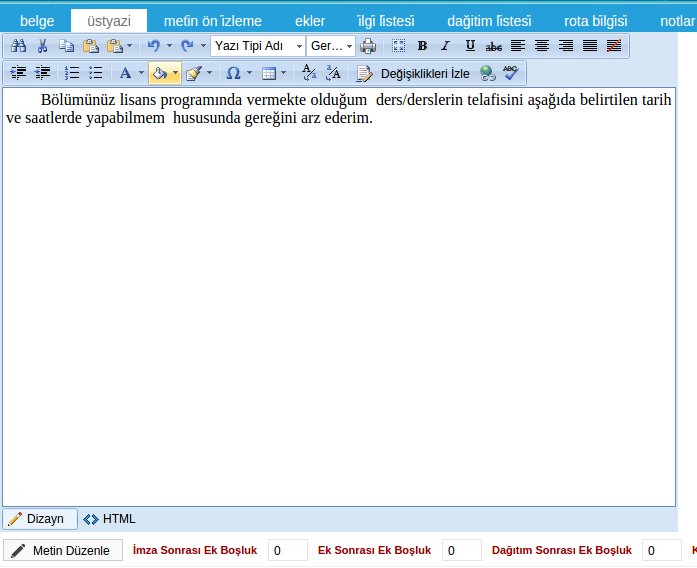Click the Metin Düzenle button
The height and width of the screenshot is (568, 697).
(x=62, y=551)
